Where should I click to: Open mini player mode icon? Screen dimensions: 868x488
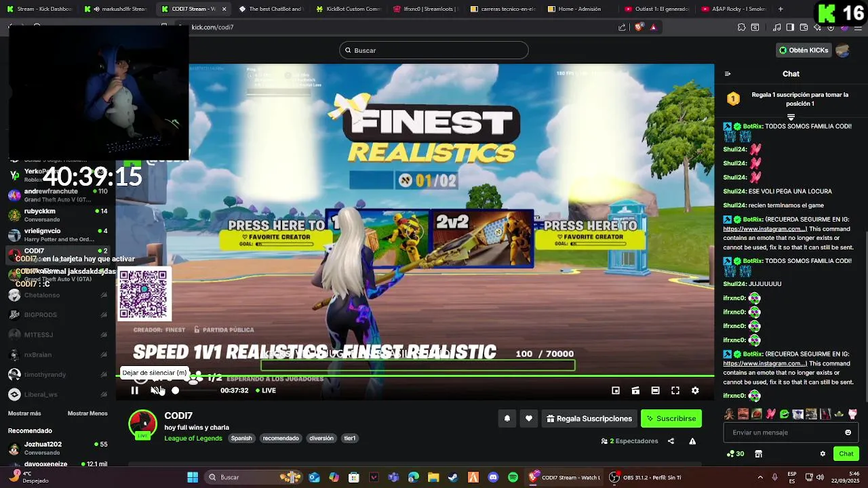(616, 390)
